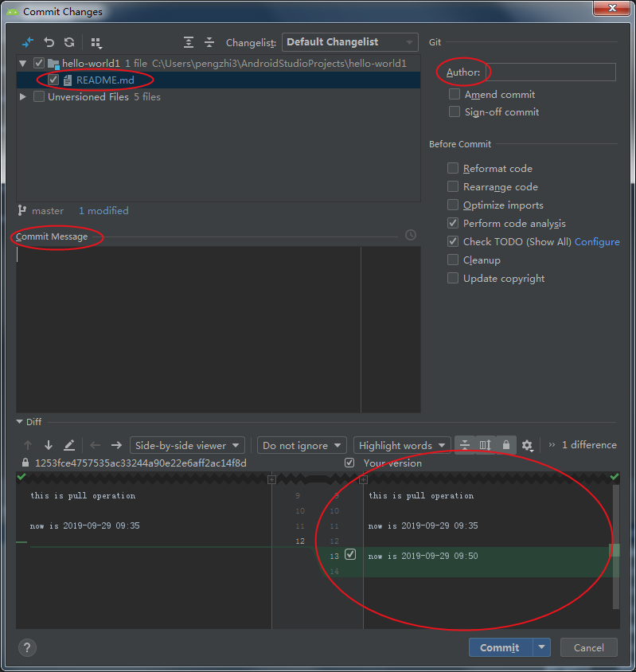Open the Default Changelist dropdown
636x672 pixels.
(x=349, y=42)
